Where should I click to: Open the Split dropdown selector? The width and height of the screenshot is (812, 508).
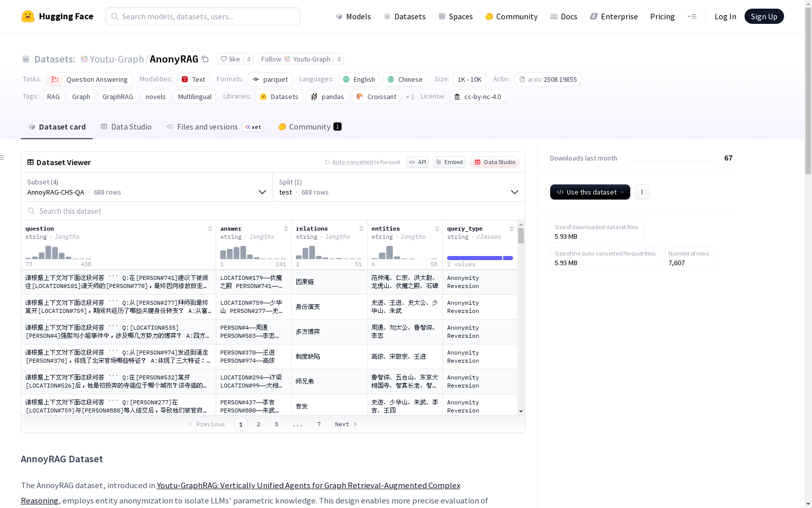[399, 187]
